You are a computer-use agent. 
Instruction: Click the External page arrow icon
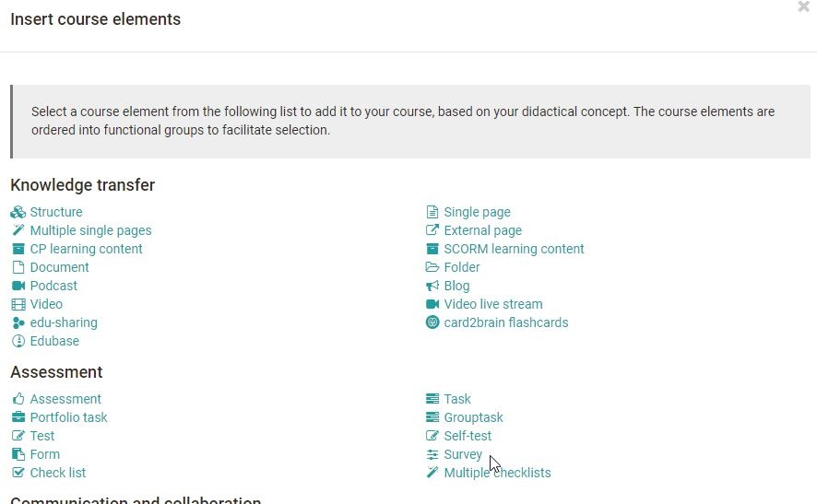pos(432,230)
